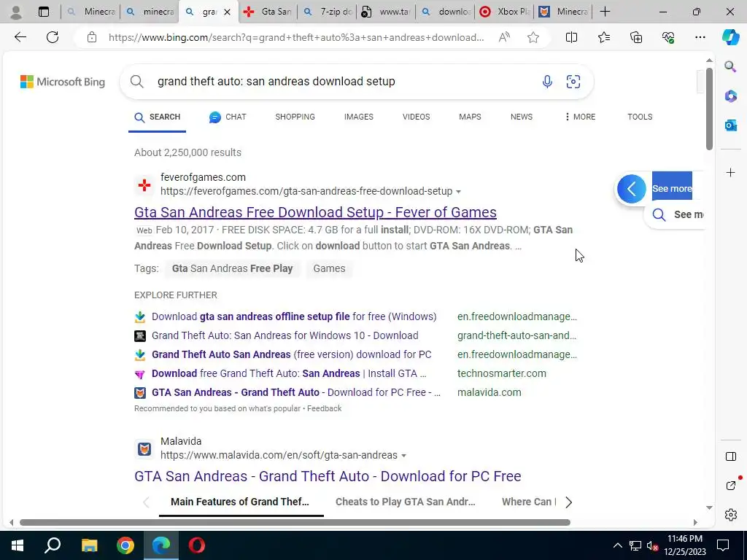Click the browser back arrow
Image resolution: width=747 pixels, height=560 pixels.
20,37
